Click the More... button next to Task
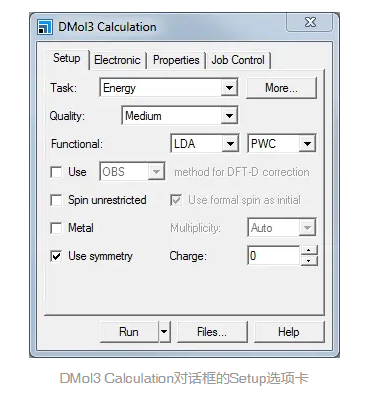 click(x=281, y=88)
